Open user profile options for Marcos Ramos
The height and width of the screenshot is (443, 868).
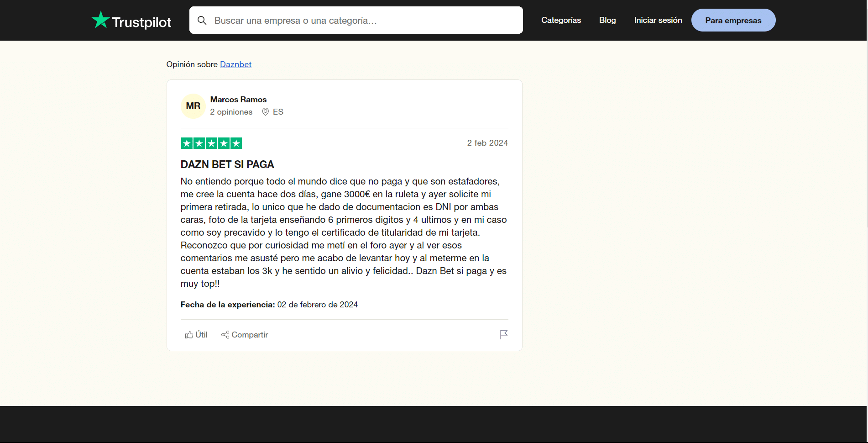click(x=238, y=99)
